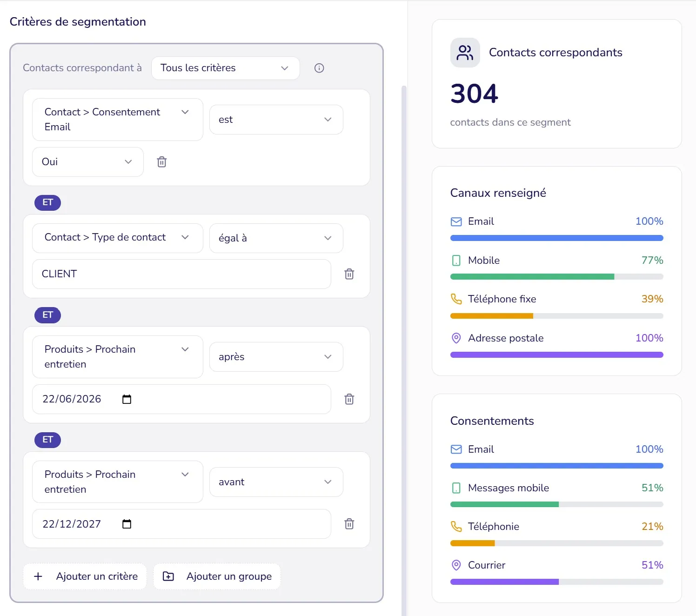Viewport: 696px width, 616px height.
Task: Open the 'est' operator dropdown
Action: 276,120
